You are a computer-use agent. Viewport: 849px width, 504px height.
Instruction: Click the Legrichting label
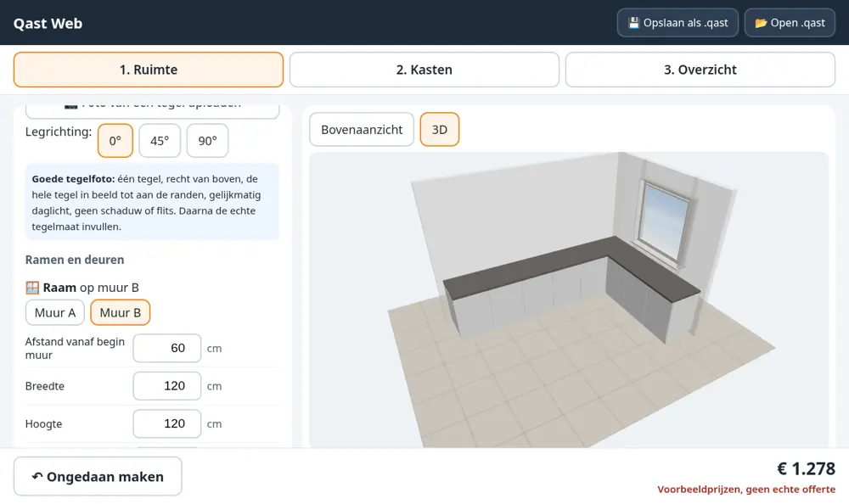tap(59, 132)
